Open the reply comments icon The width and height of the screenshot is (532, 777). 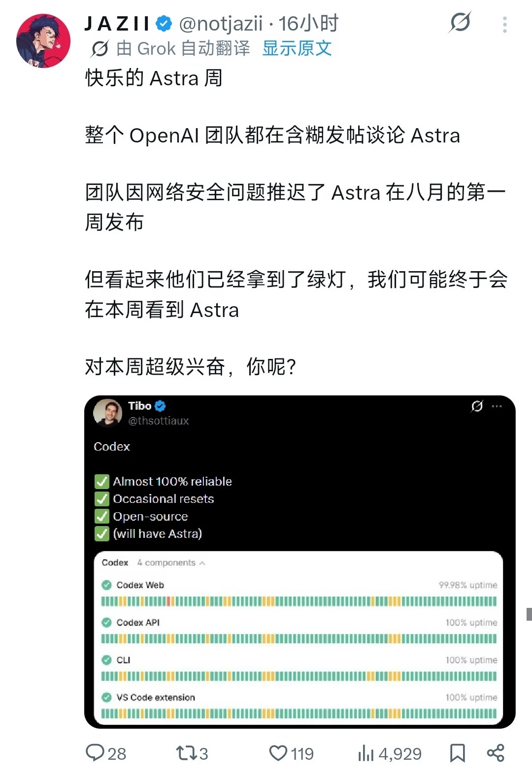point(95,753)
